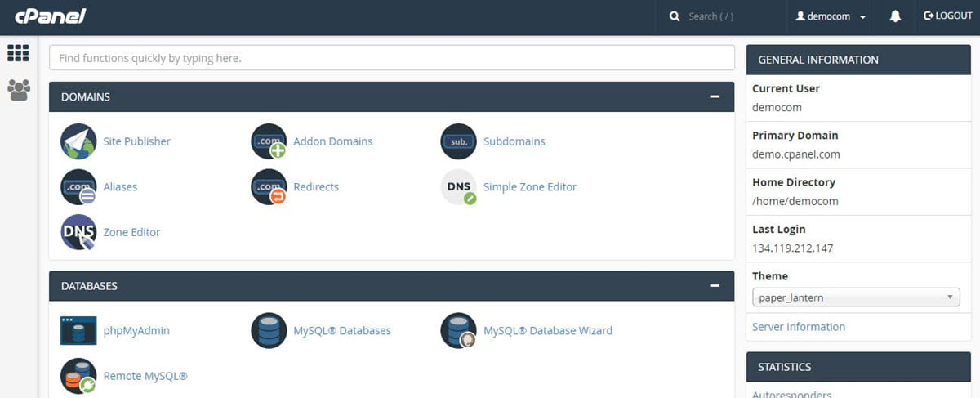Screen dimensions: 980x398
Task: Open the phpMyAdmin icon
Action: (x=78, y=331)
